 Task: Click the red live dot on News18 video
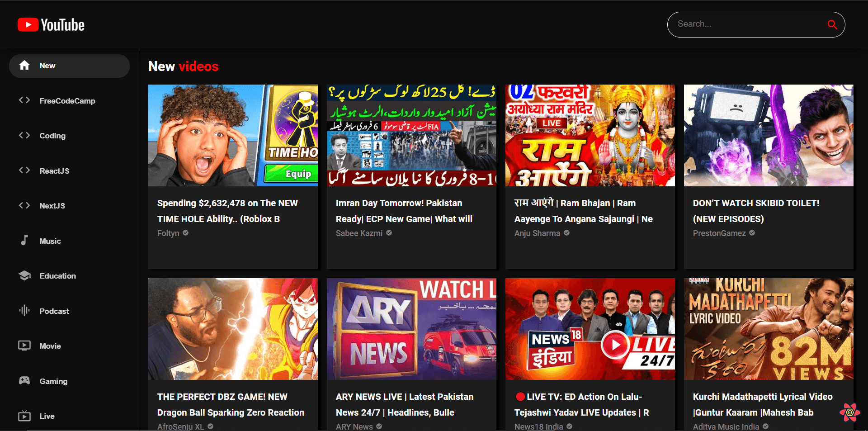pyautogui.click(x=520, y=397)
